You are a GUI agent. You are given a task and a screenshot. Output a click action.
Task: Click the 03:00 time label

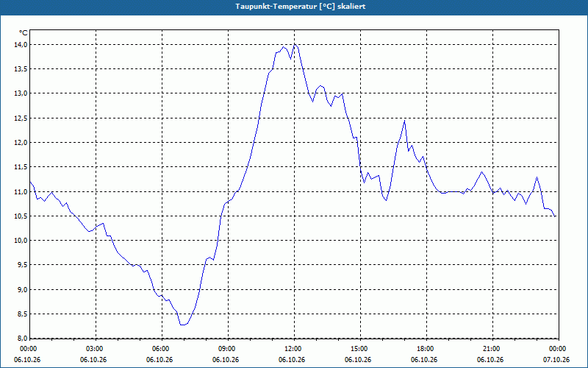(96, 349)
